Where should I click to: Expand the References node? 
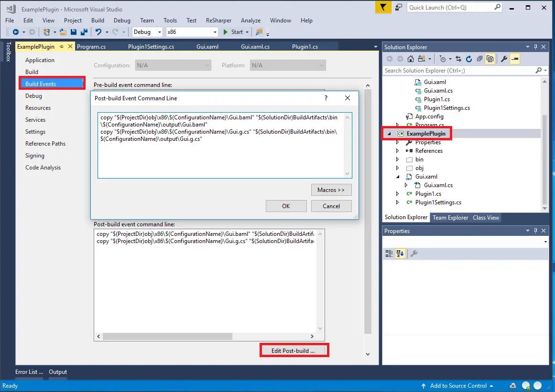(x=398, y=151)
